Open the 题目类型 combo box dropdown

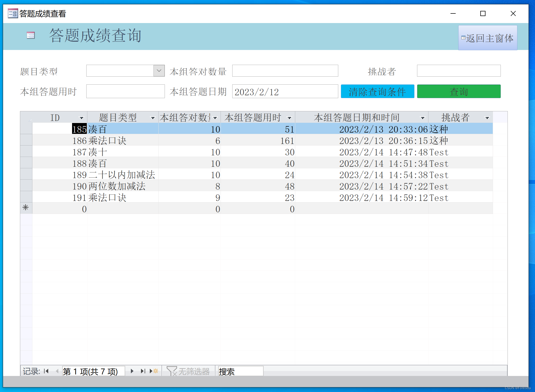click(159, 71)
